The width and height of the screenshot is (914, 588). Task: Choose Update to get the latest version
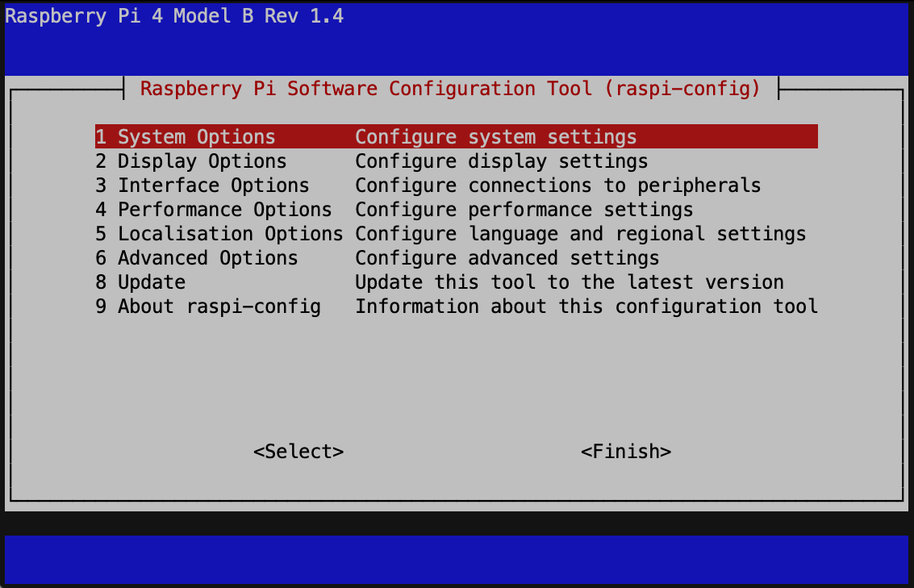click(x=151, y=281)
